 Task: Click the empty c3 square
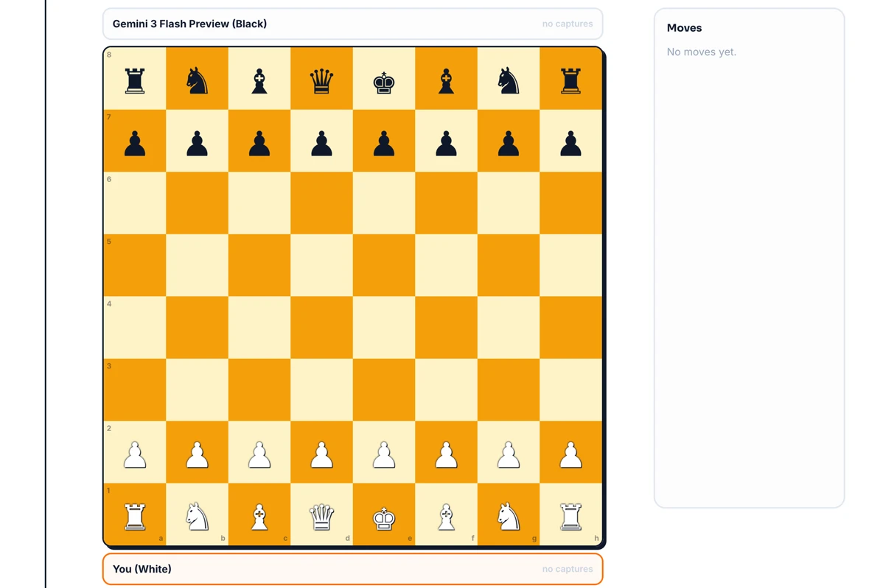(259, 390)
